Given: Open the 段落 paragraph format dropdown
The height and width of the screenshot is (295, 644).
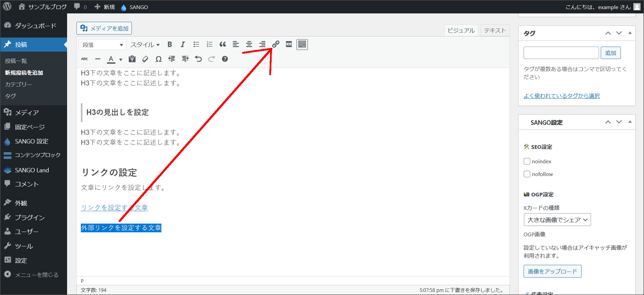Looking at the screenshot, I should pyautogui.click(x=102, y=45).
